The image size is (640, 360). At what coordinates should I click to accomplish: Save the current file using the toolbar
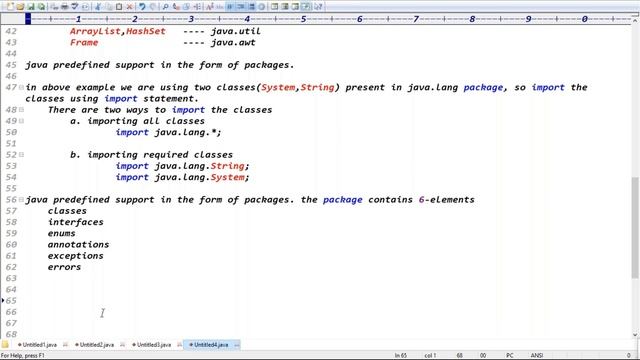coord(31,7)
